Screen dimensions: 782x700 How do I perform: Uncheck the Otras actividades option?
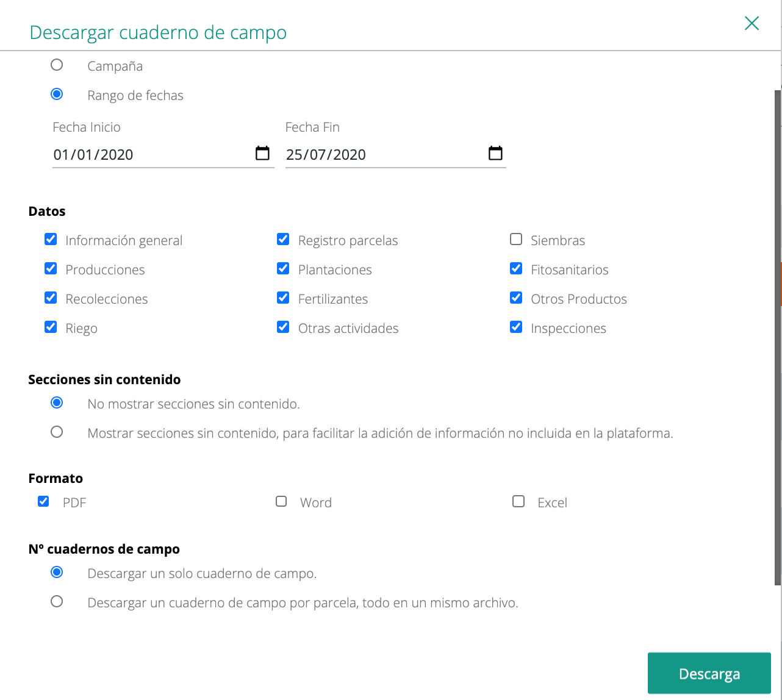pyautogui.click(x=283, y=327)
